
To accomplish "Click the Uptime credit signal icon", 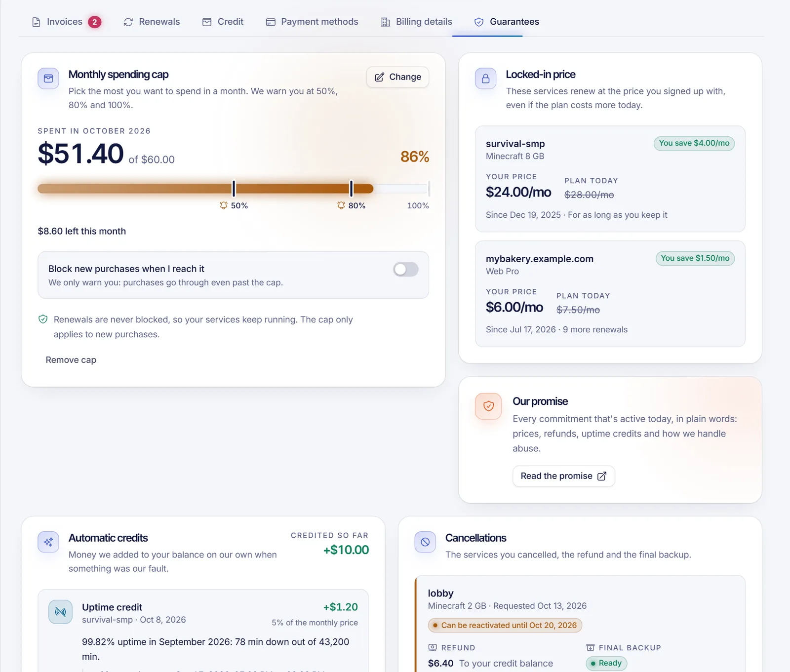I will point(61,612).
